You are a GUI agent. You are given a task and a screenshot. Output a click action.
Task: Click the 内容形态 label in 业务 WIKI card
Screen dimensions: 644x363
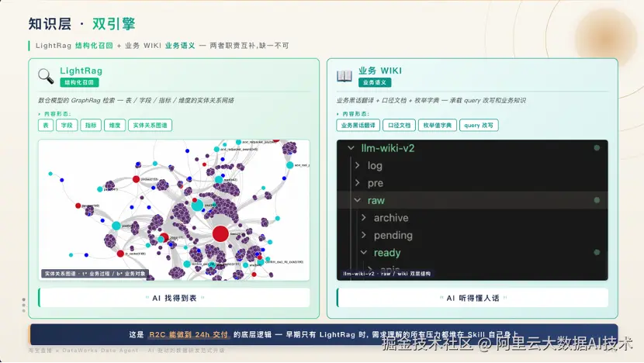click(355, 114)
